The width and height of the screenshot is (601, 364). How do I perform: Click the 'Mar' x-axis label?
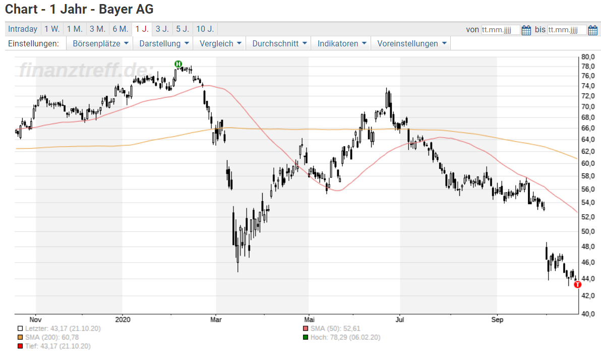[216, 320]
